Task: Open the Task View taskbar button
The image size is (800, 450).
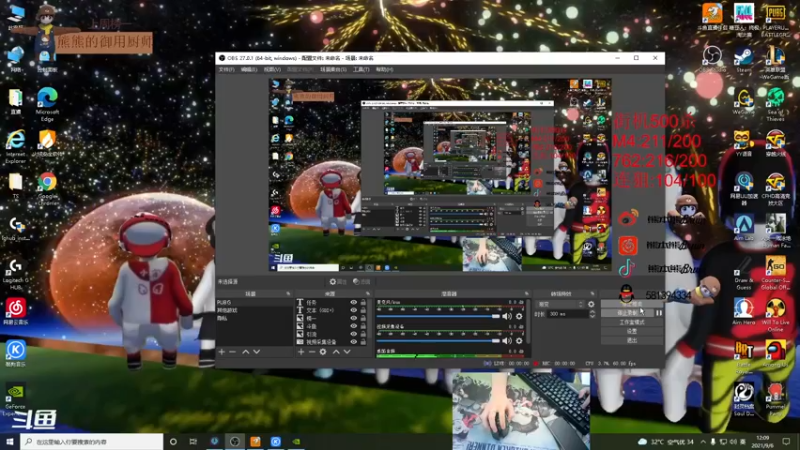Action: coord(193,441)
